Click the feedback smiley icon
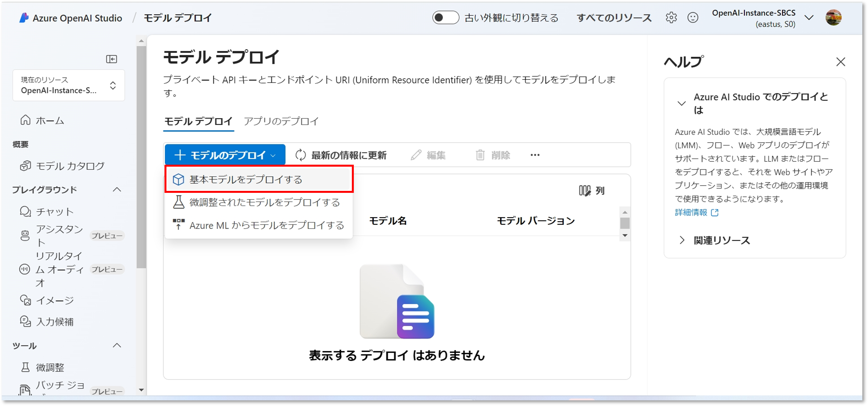Image resolution: width=868 pixels, height=406 pixels. [692, 18]
